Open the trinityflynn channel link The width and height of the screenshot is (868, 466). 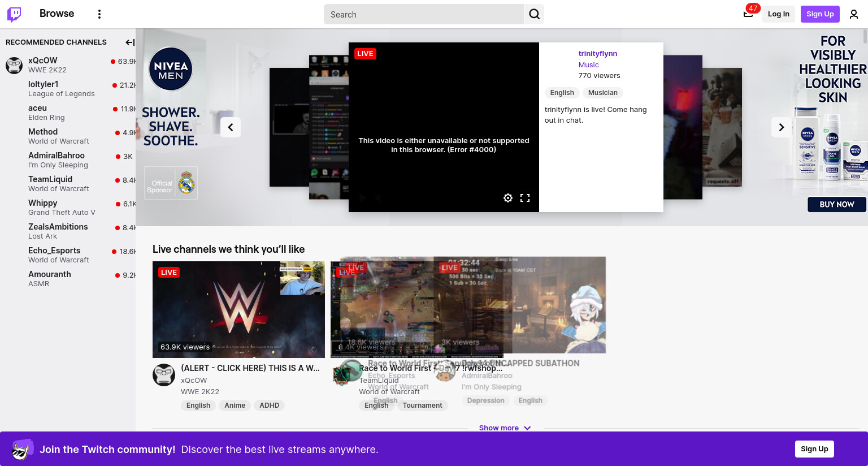pyautogui.click(x=597, y=54)
